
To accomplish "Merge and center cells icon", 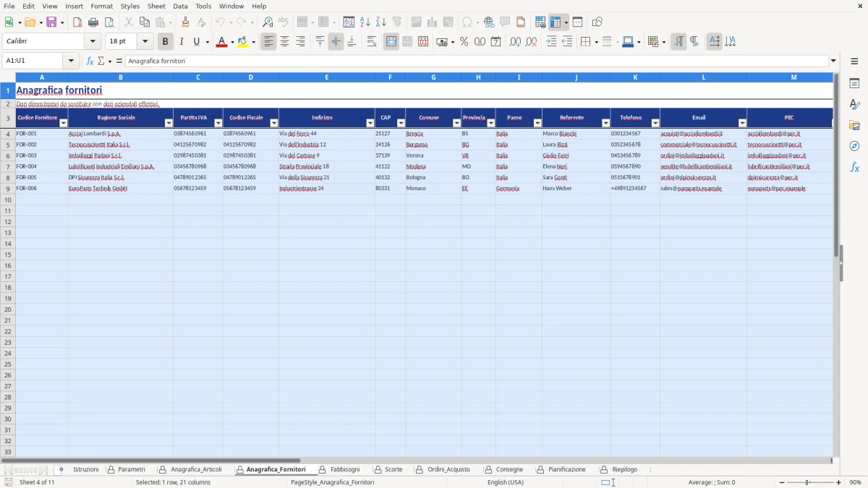I will [391, 42].
